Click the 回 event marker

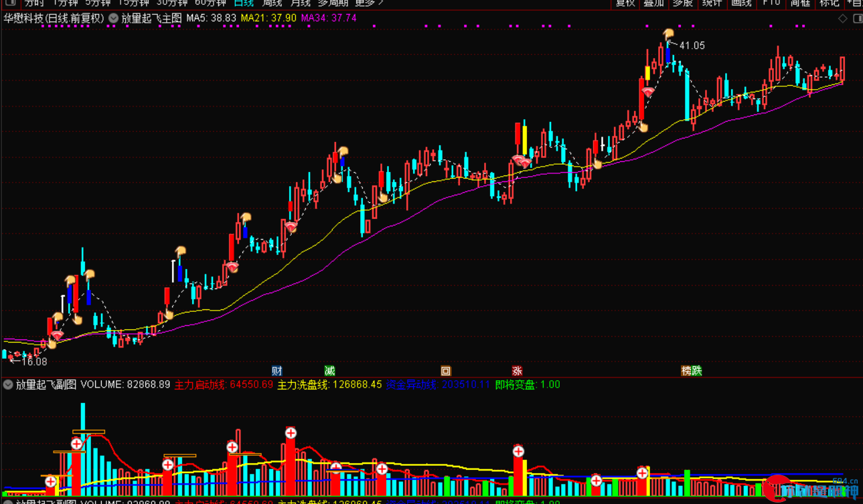tap(446, 371)
